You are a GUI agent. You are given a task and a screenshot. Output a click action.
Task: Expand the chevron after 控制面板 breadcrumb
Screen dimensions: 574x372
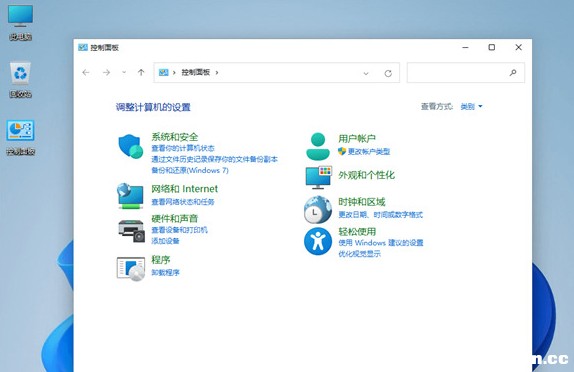coord(217,72)
